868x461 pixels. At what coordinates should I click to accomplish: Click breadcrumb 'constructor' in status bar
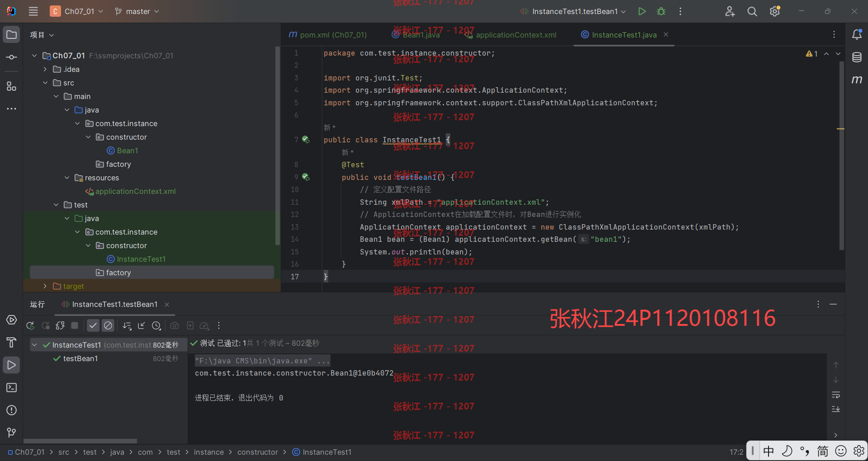coord(258,452)
